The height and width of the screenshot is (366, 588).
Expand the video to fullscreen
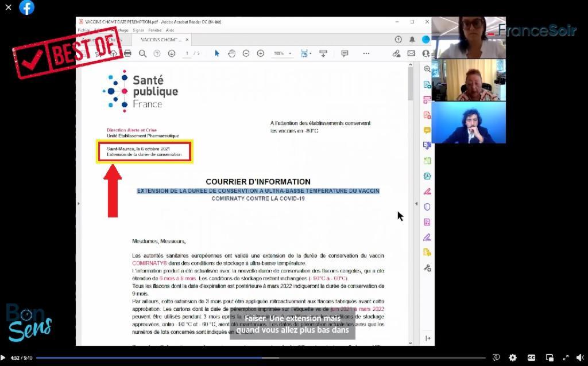pyautogui.click(x=566, y=358)
